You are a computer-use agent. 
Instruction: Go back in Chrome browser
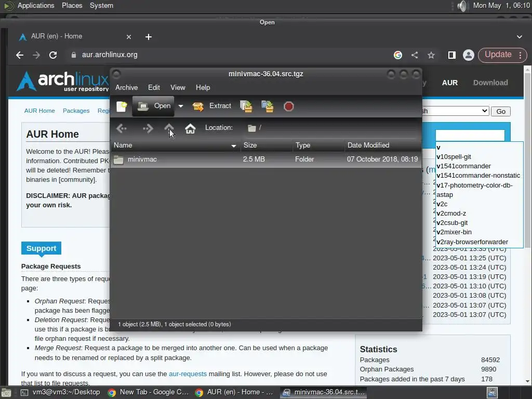20,55
